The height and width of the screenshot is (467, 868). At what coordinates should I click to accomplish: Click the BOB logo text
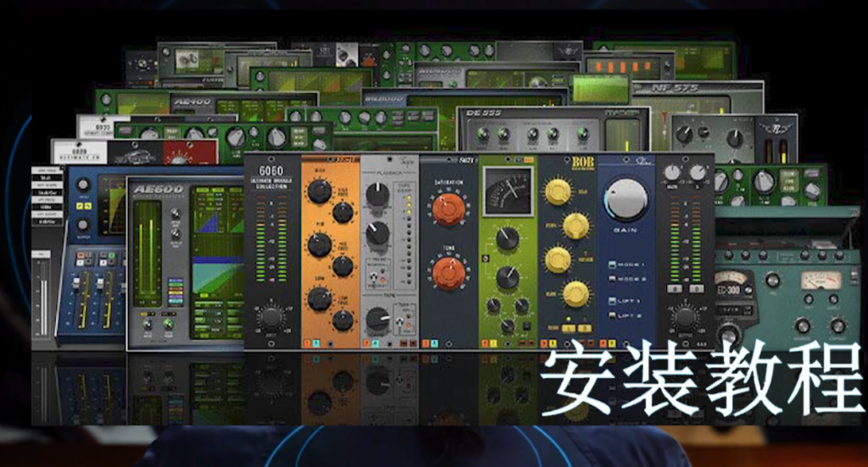(x=582, y=163)
